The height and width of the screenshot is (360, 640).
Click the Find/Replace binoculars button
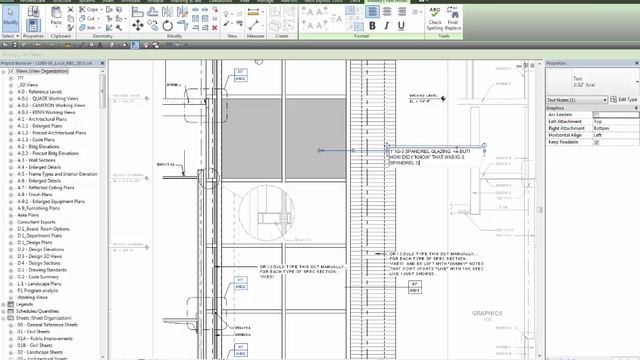(453, 18)
